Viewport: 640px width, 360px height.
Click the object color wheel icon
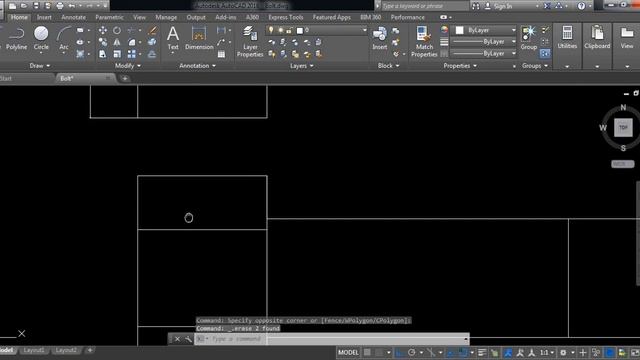[x=444, y=30]
